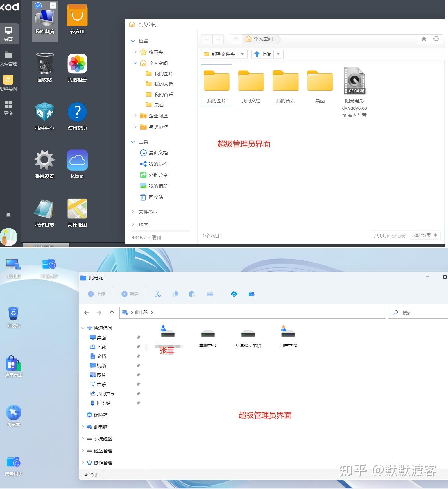Uncheck the 我的电脑 desktop icon checkbox
This screenshot has width=448, height=489.
tap(38, 6)
